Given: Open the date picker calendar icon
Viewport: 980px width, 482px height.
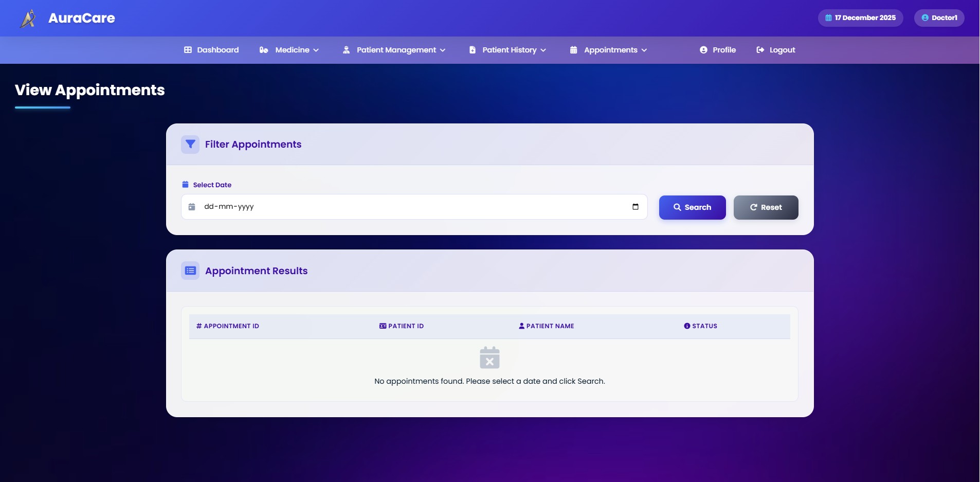Looking at the screenshot, I should point(636,207).
